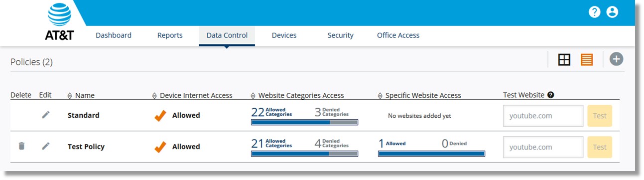Image resolution: width=644 pixels, height=180 pixels.
Task: Click Test Policy Allowed checkmark icon
Action: (x=160, y=147)
